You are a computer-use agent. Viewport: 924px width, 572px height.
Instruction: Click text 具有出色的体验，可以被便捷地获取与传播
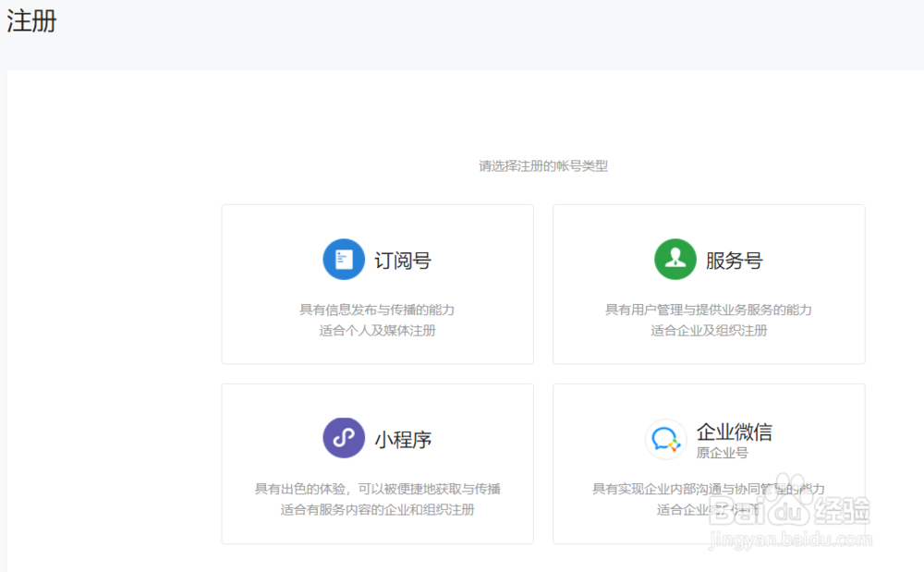pos(377,489)
